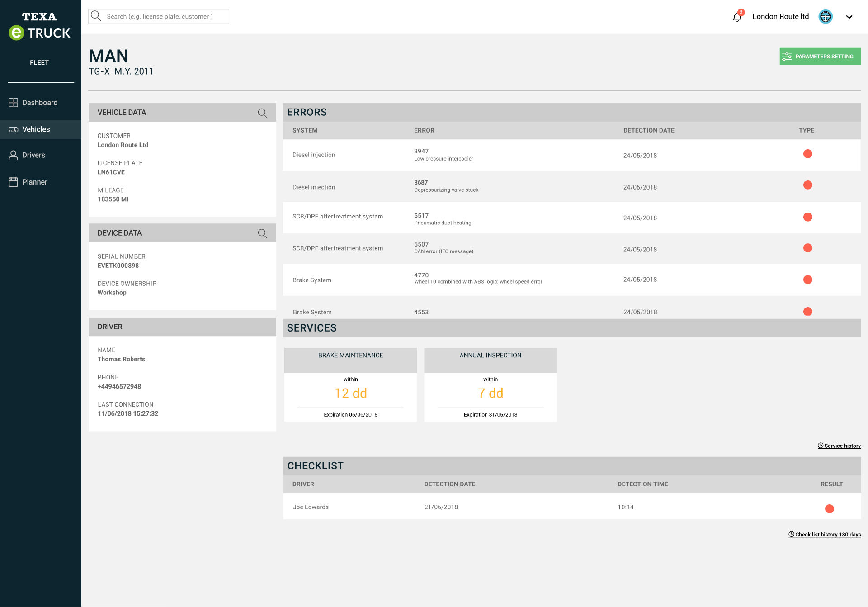Open Parameters Setting
The width and height of the screenshot is (868, 607).
click(x=820, y=57)
